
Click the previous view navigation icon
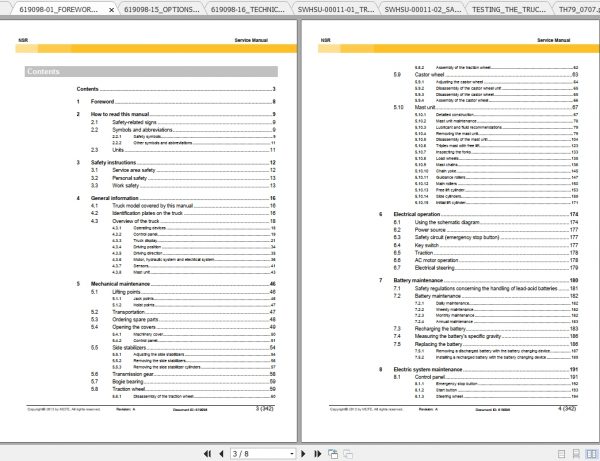point(333,454)
